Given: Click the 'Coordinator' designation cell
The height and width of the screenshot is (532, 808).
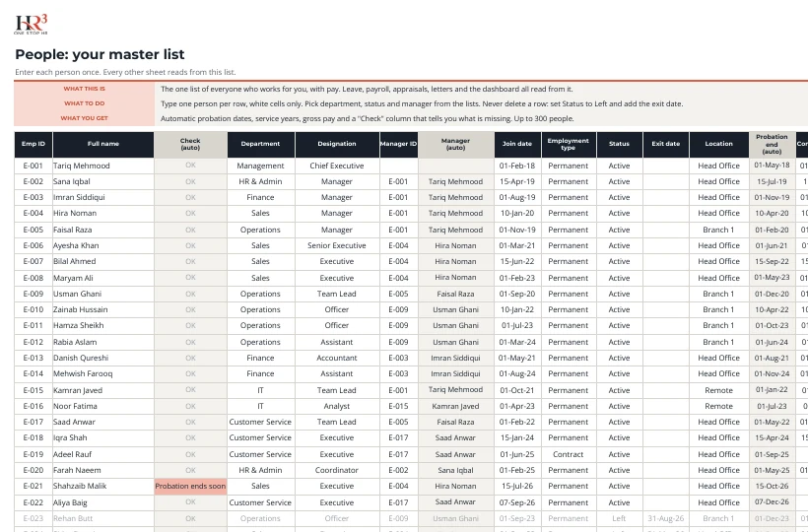Looking at the screenshot, I should pos(337,470).
